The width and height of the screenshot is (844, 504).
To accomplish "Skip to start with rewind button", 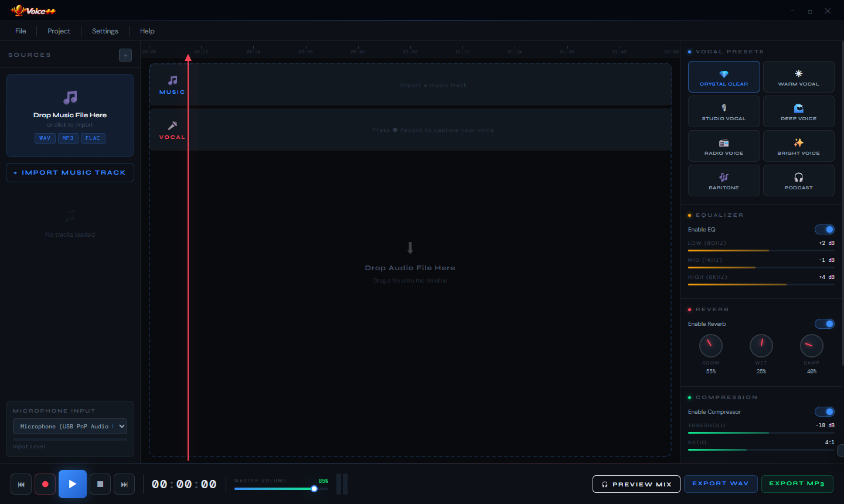I will point(21,484).
